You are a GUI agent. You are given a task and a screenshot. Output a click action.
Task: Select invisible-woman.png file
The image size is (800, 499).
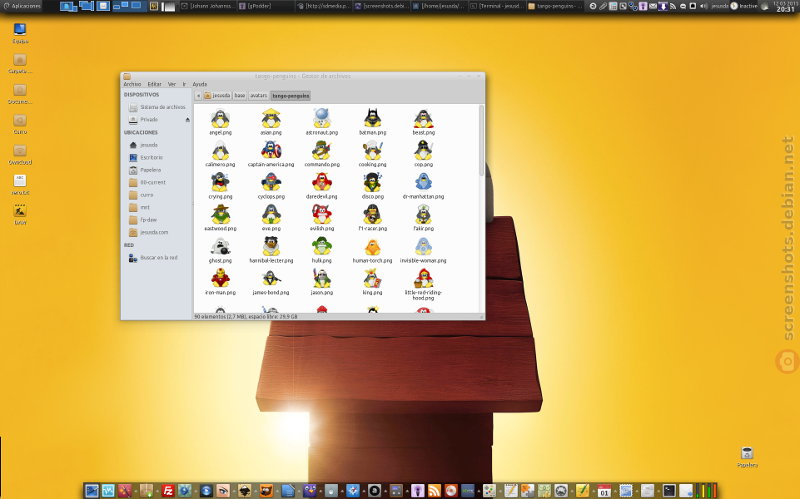click(x=423, y=251)
